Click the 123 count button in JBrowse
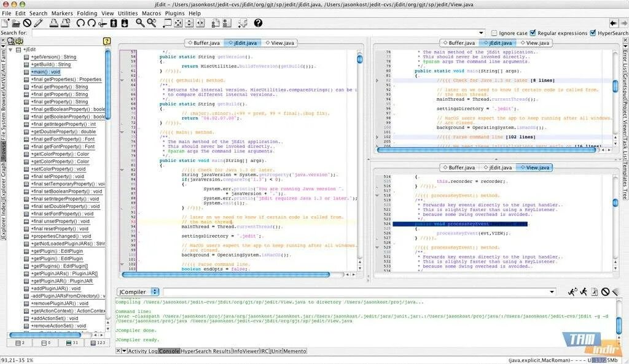 pyautogui.click(x=97, y=343)
